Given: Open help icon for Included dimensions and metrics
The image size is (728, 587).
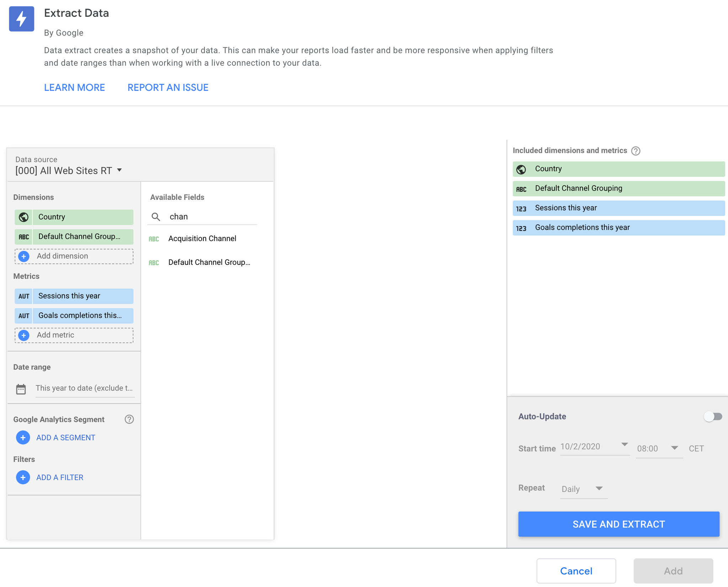Looking at the screenshot, I should tap(636, 151).
